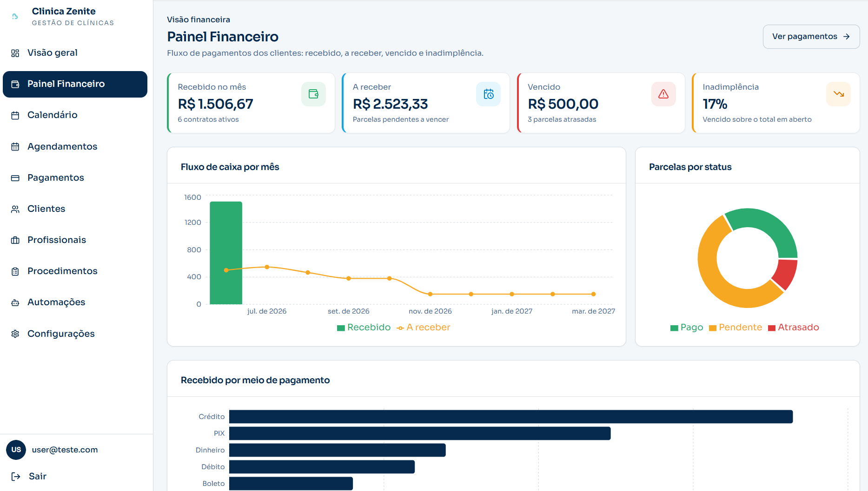The height and width of the screenshot is (491, 868).
Task: Toggle the Recebido legend in cash flow chart
Action: coord(364,327)
